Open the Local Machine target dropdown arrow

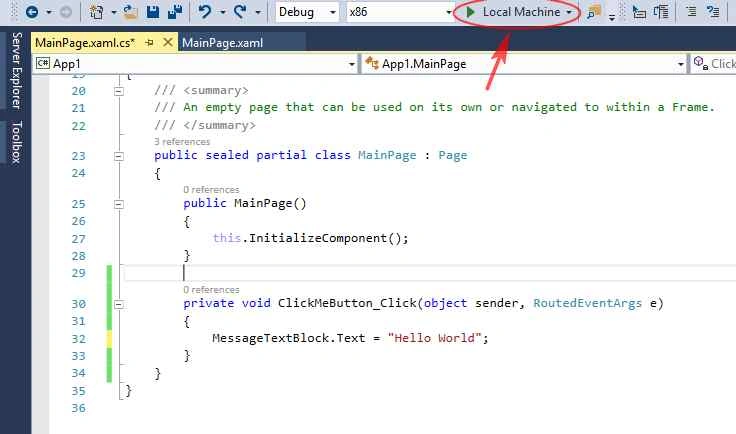(569, 12)
